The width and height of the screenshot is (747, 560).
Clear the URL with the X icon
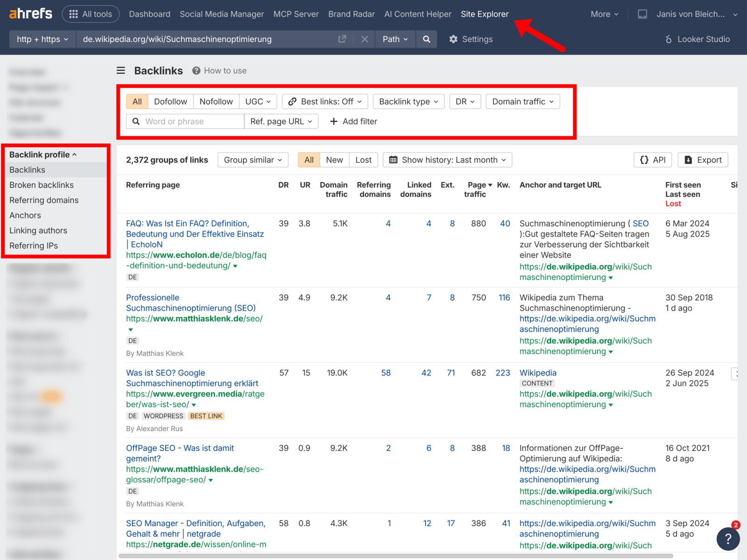(365, 39)
